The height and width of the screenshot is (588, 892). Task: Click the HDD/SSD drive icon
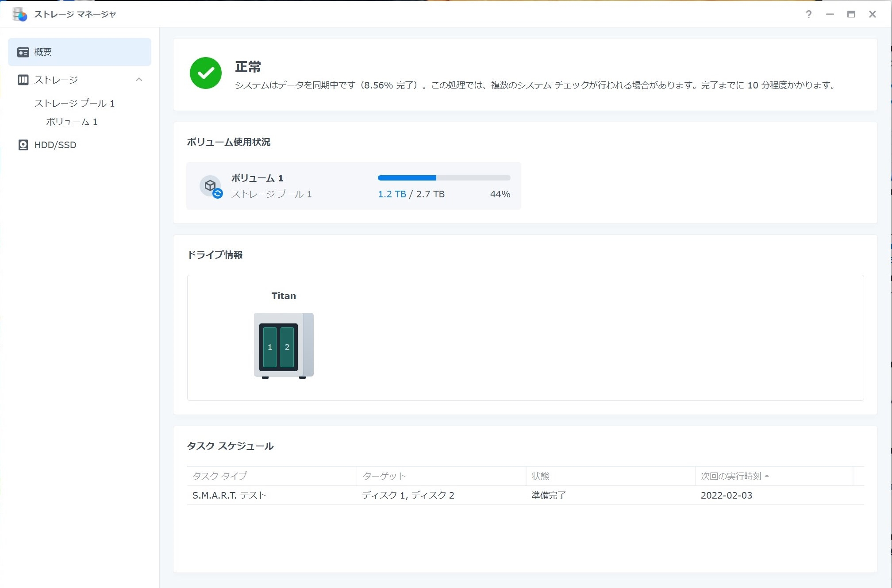(23, 145)
